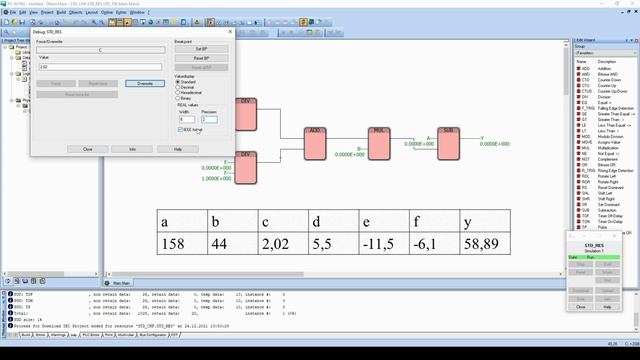Toggle the IEEE format checkbox
The height and width of the screenshot is (360, 640).
pos(180,129)
